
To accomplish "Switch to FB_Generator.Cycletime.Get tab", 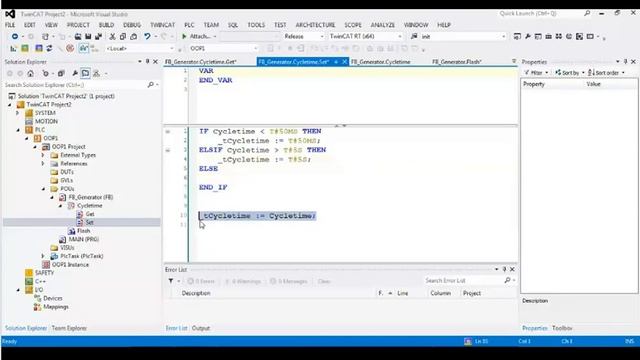I will 200,62.
